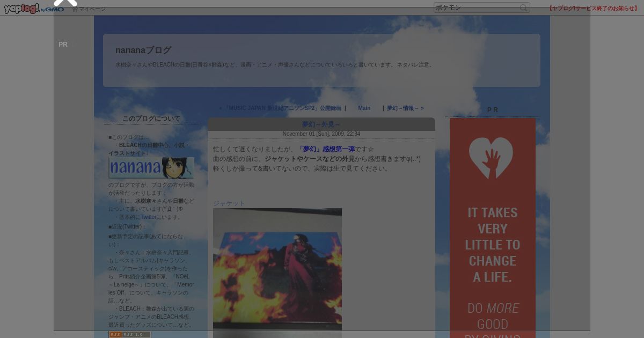Screen dimensions: 644x338
Task: Open the RSS 1.0 feed badge
Action: [x=130, y=334]
